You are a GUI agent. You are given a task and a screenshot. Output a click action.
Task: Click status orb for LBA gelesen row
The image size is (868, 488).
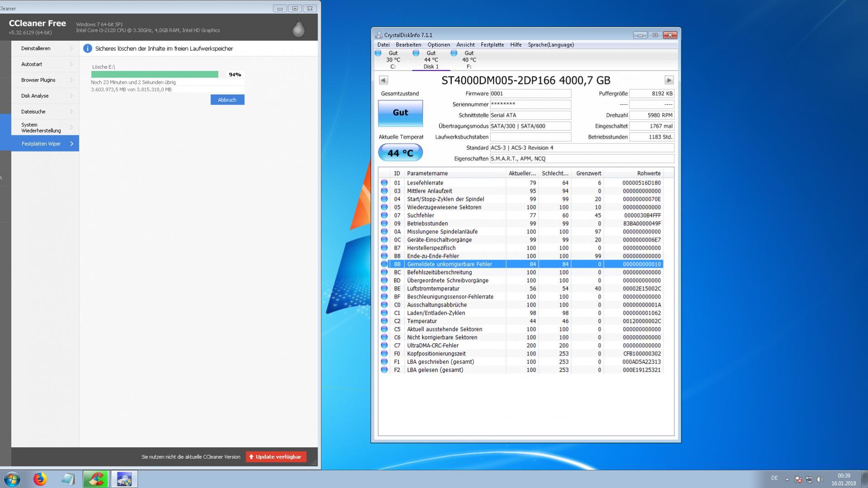pyautogui.click(x=384, y=370)
